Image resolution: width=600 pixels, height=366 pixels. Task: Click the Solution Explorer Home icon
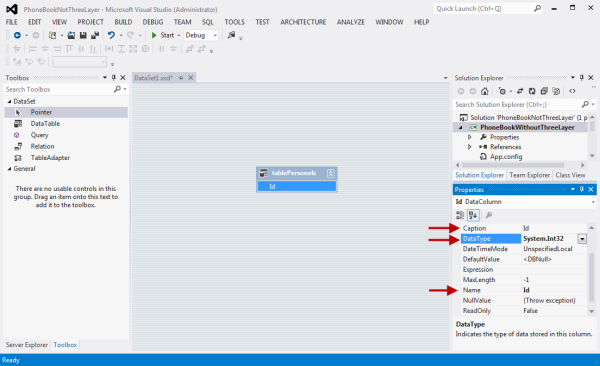pos(485,91)
